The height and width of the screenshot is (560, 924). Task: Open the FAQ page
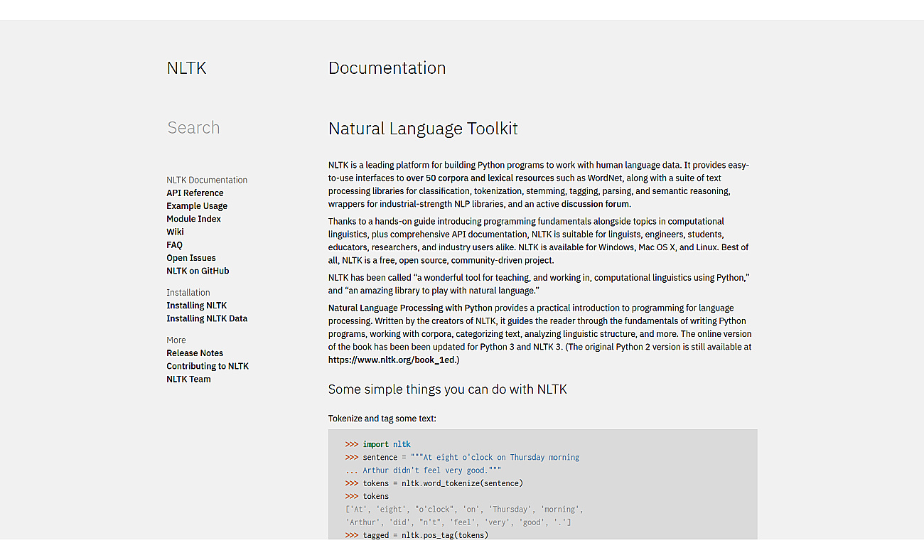pyautogui.click(x=174, y=245)
